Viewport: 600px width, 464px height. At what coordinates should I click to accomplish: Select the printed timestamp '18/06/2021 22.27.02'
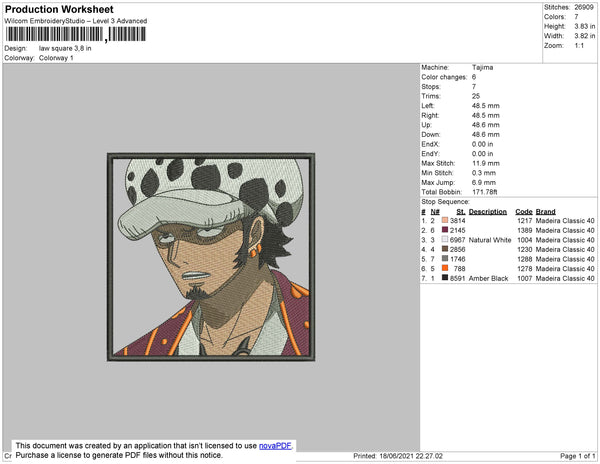(x=411, y=456)
